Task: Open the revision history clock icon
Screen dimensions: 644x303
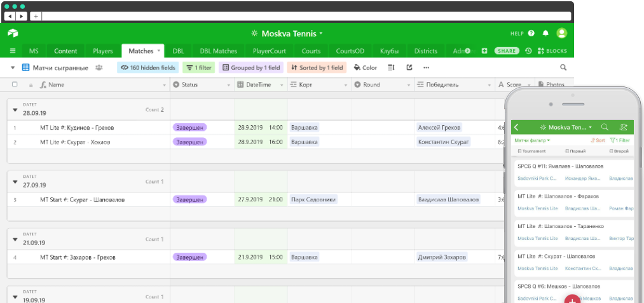Action: tap(528, 51)
